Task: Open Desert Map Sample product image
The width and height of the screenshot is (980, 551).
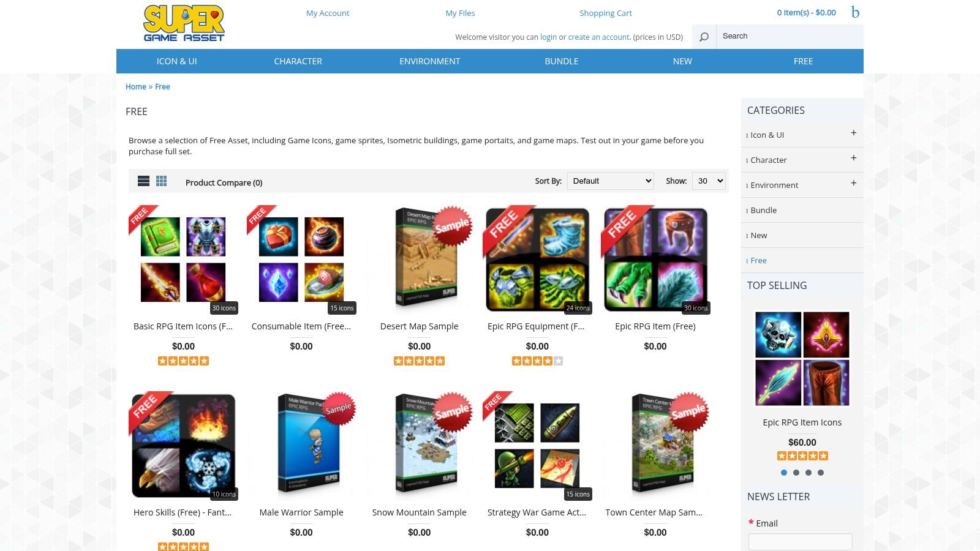Action: tap(420, 260)
